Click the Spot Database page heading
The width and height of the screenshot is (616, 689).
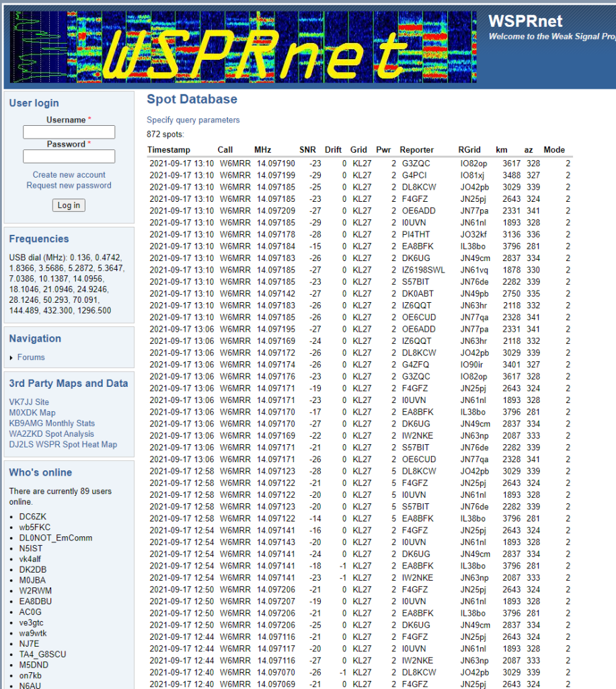click(192, 100)
